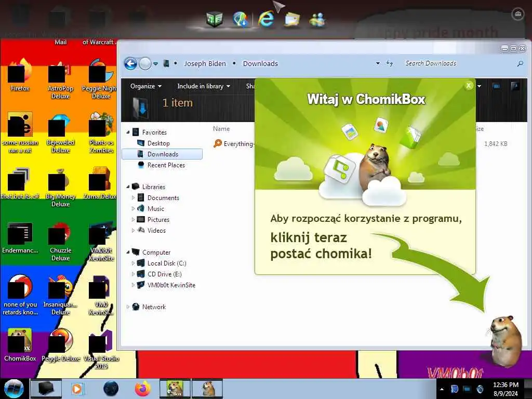Open the Firefox desktop shortcut
532x399 pixels.
tap(20, 75)
